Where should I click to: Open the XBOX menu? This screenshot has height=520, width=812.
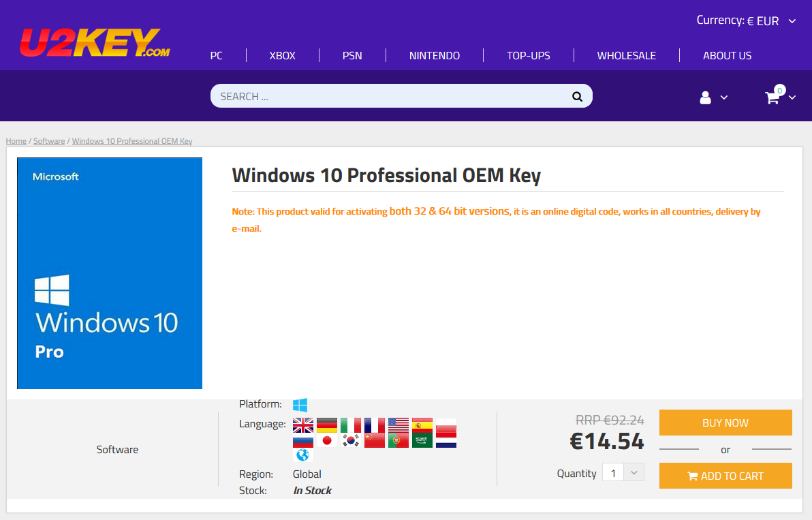click(282, 55)
